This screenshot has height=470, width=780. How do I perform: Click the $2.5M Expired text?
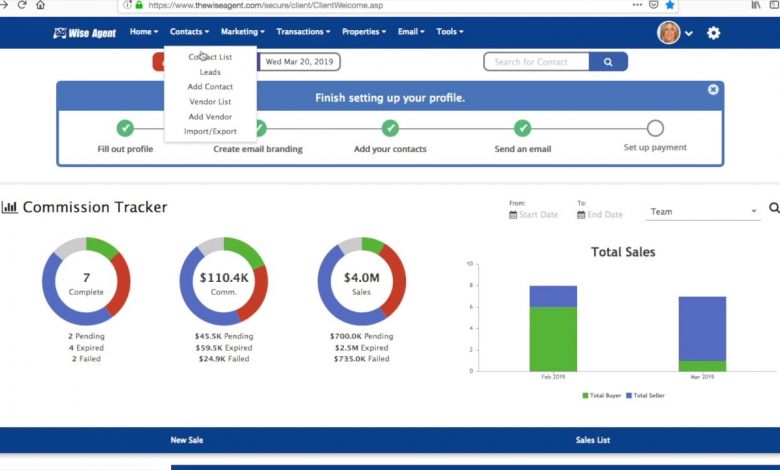tap(362, 348)
